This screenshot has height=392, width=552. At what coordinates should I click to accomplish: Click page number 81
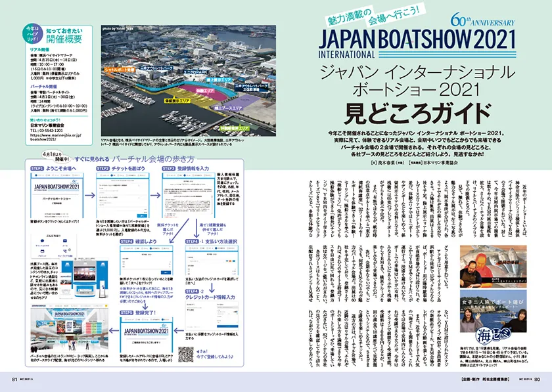coord(14,380)
